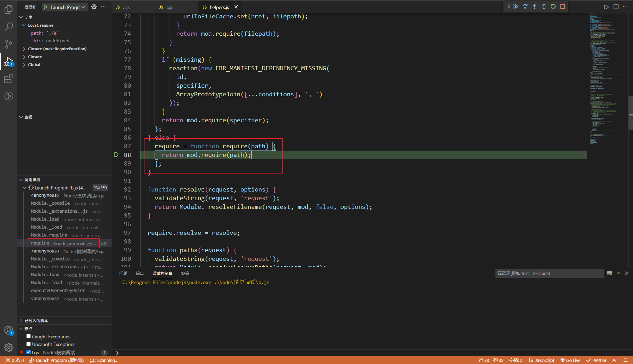Click the debug console filter input
The height and width of the screenshot is (364, 633).
549,273
